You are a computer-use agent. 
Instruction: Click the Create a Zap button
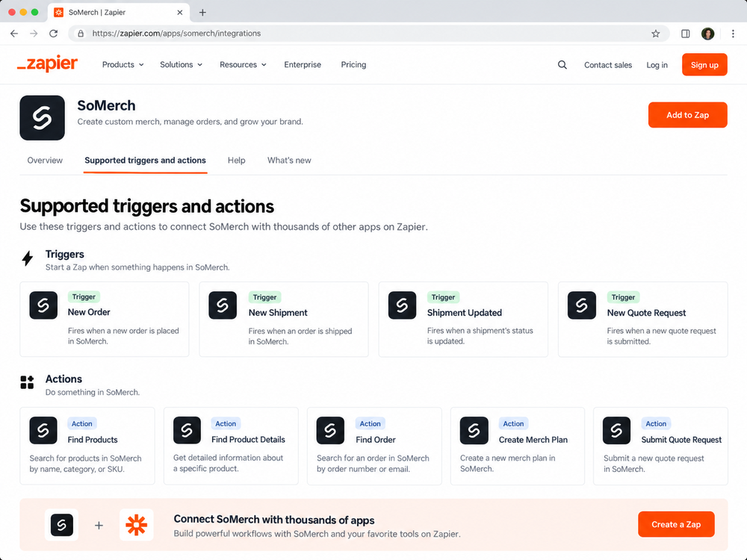pos(676,524)
